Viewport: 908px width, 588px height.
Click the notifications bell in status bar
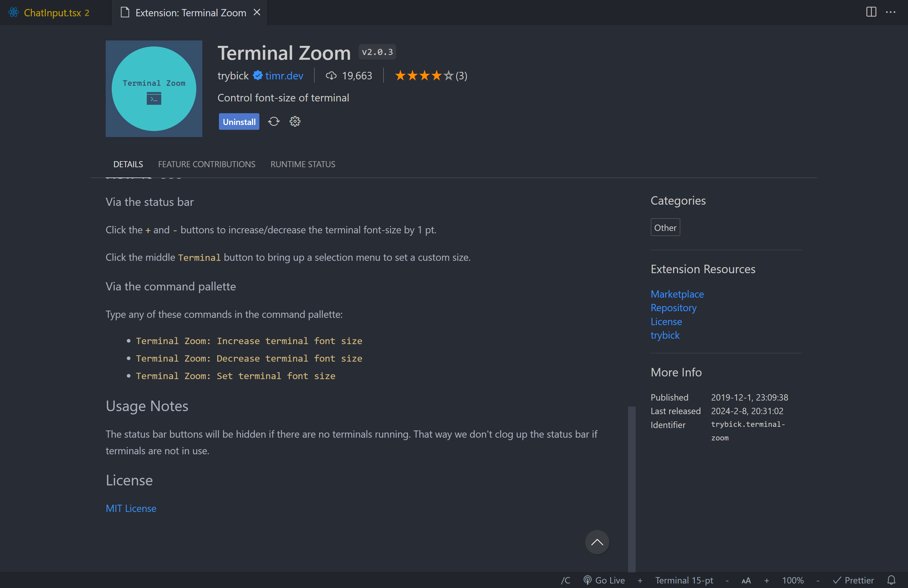coord(891,580)
